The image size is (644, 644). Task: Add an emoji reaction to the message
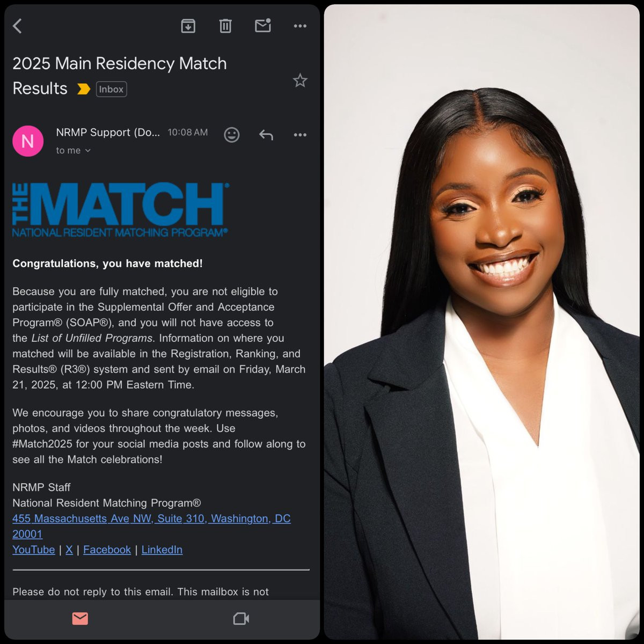pos(232,135)
